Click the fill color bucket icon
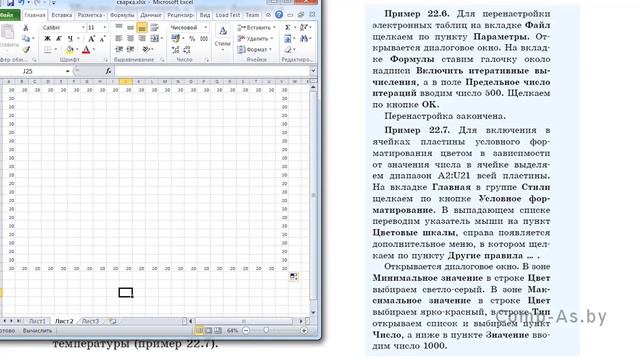The image size is (640, 360). (70, 50)
